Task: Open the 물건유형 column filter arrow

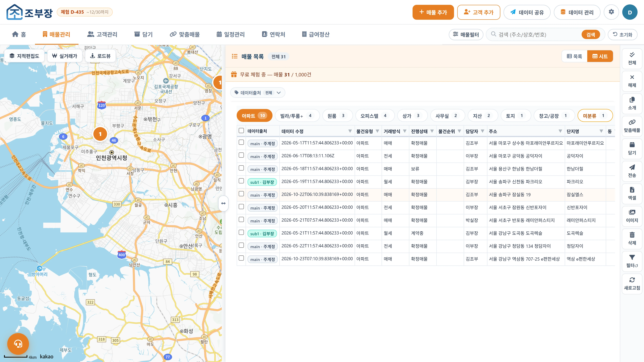Action: click(378, 131)
